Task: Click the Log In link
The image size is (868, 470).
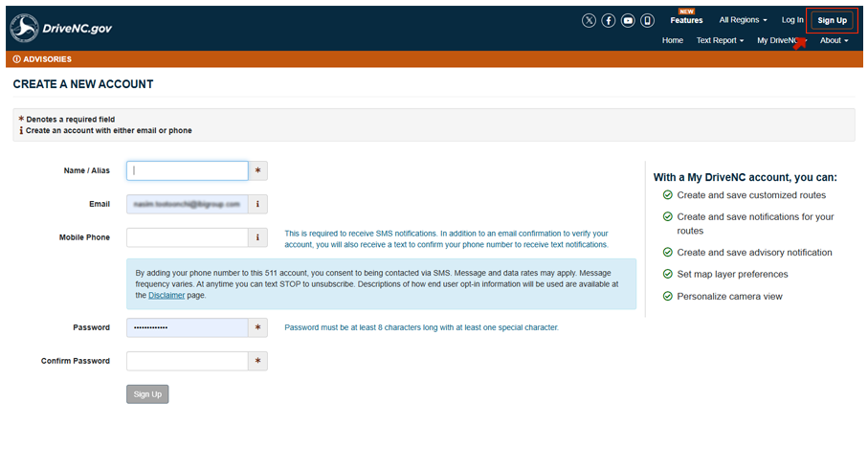Action: click(792, 20)
